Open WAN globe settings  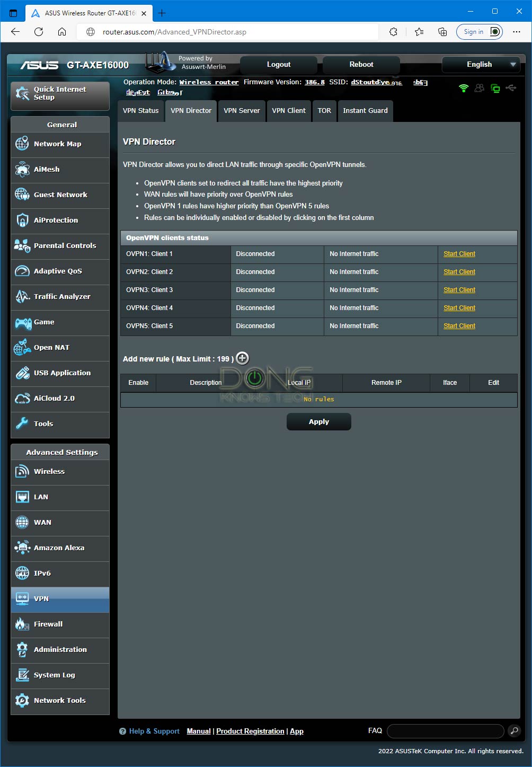[60, 523]
